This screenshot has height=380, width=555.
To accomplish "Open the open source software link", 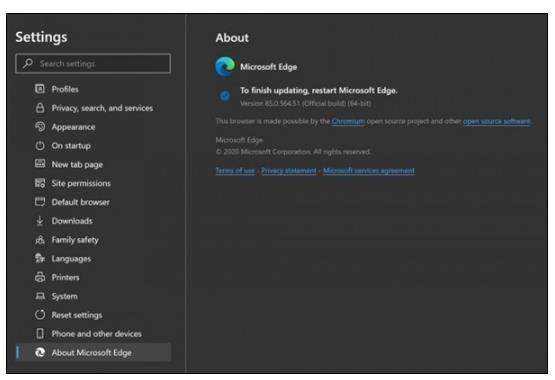I will 497,121.
